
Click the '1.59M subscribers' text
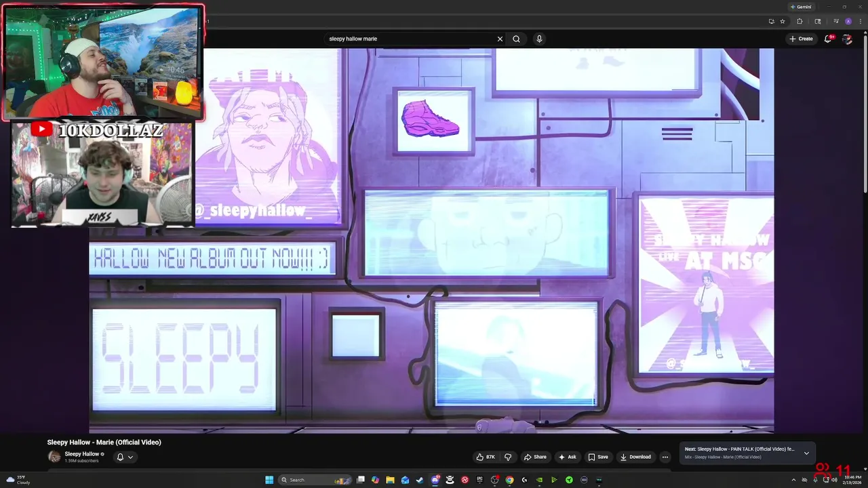tap(81, 461)
